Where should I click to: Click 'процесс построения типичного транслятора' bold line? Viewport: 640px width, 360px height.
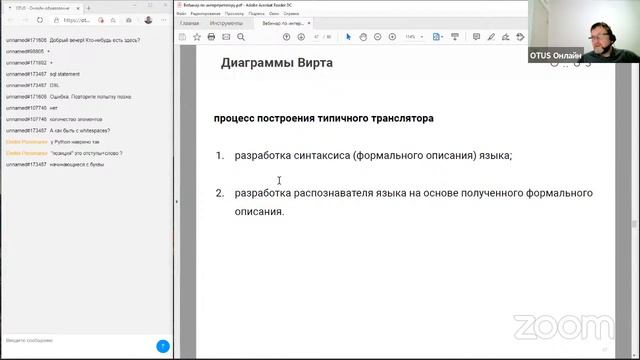(324, 118)
